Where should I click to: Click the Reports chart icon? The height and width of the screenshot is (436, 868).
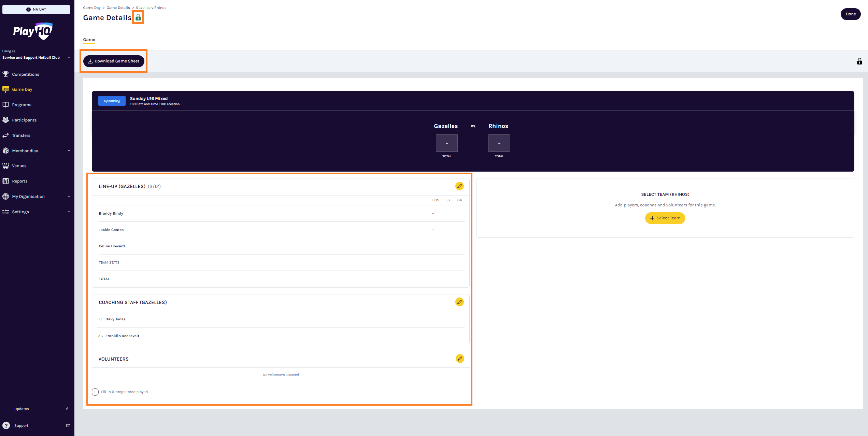pos(6,181)
